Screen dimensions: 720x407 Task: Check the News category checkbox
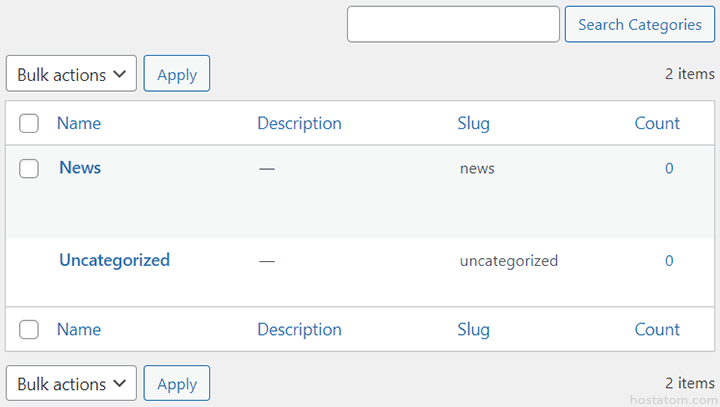coord(29,168)
